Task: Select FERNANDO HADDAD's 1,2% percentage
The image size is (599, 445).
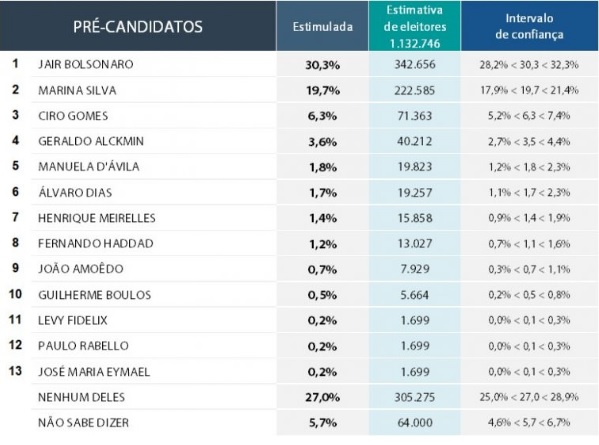Action: (x=322, y=244)
